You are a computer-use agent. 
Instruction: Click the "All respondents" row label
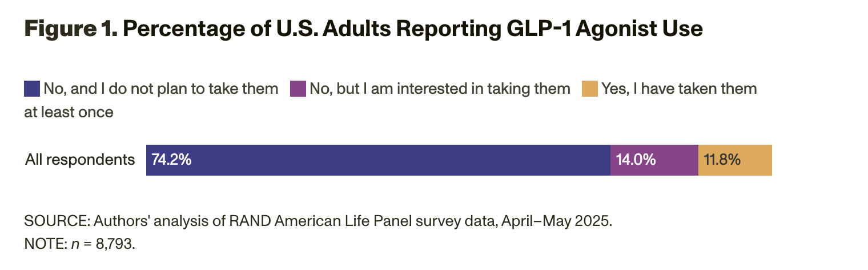point(80,160)
